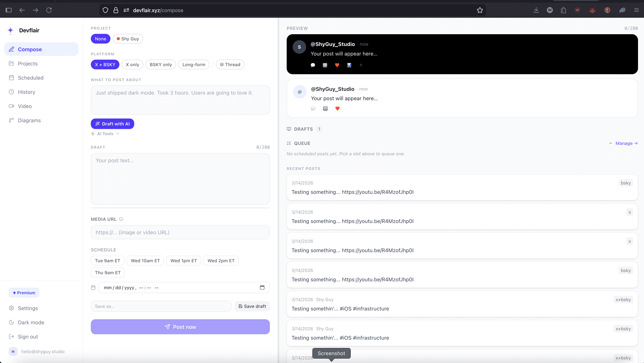Select the Thread platform tab
The height and width of the screenshot is (363, 644).
click(x=230, y=64)
